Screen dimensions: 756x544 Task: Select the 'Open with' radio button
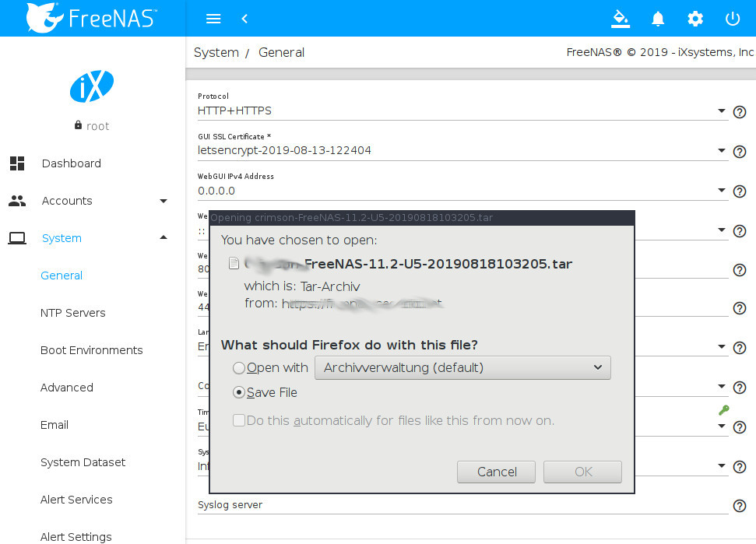[x=239, y=368]
